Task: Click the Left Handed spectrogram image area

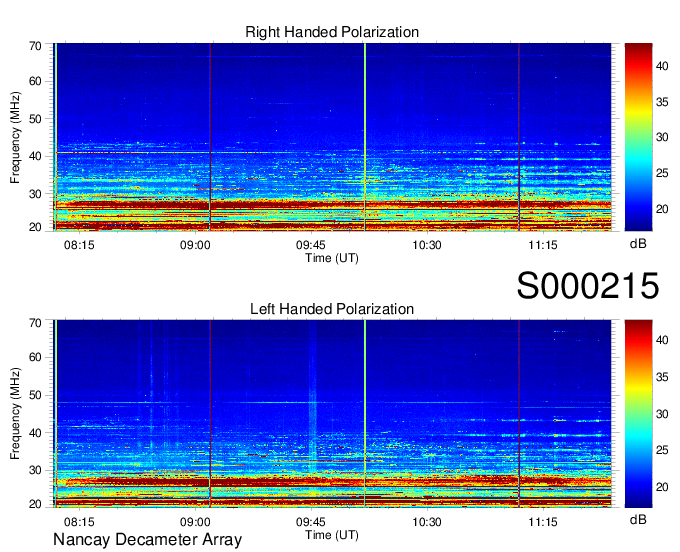Action: 332,414
